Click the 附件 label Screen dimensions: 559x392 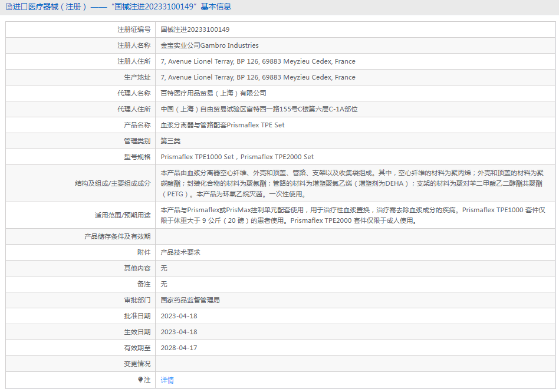pos(144,252)
